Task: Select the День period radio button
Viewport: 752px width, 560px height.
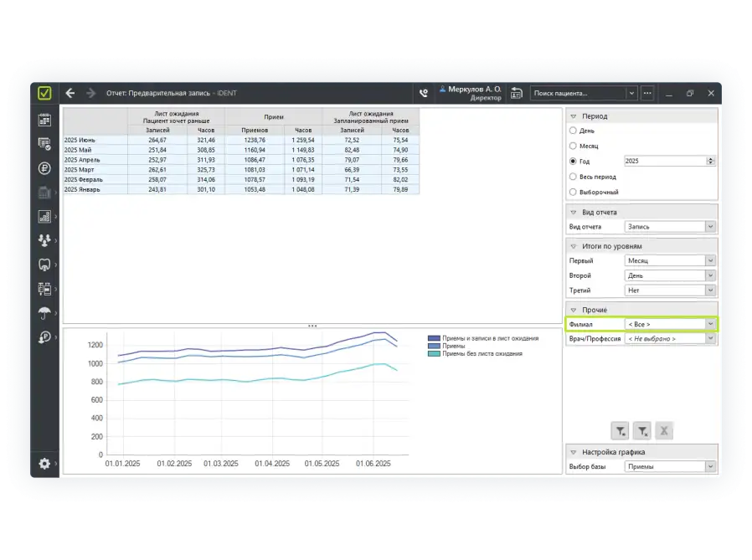Action: tap(573, 131)
